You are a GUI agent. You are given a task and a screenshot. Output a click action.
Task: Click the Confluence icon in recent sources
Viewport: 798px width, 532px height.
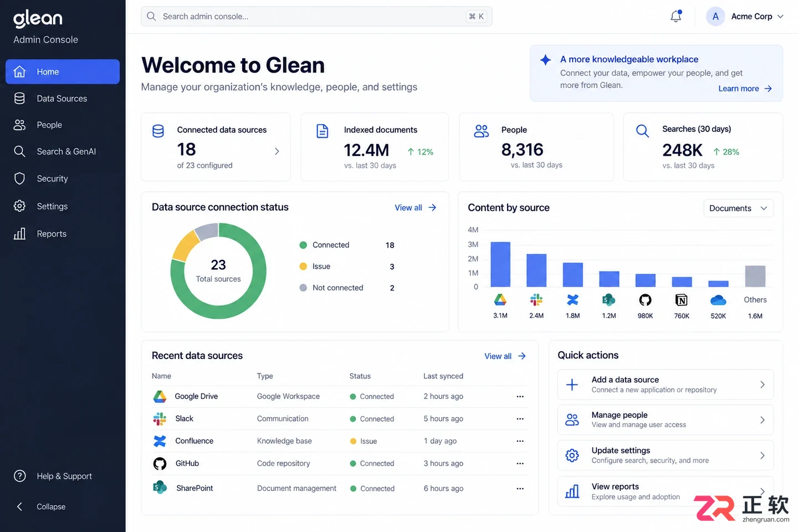[x=160, y=441]
